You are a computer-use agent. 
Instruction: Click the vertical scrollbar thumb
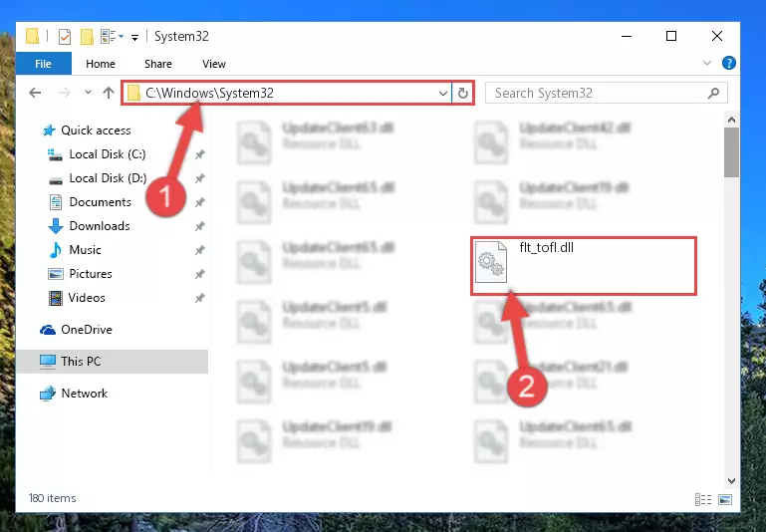(x=731, y=152)
